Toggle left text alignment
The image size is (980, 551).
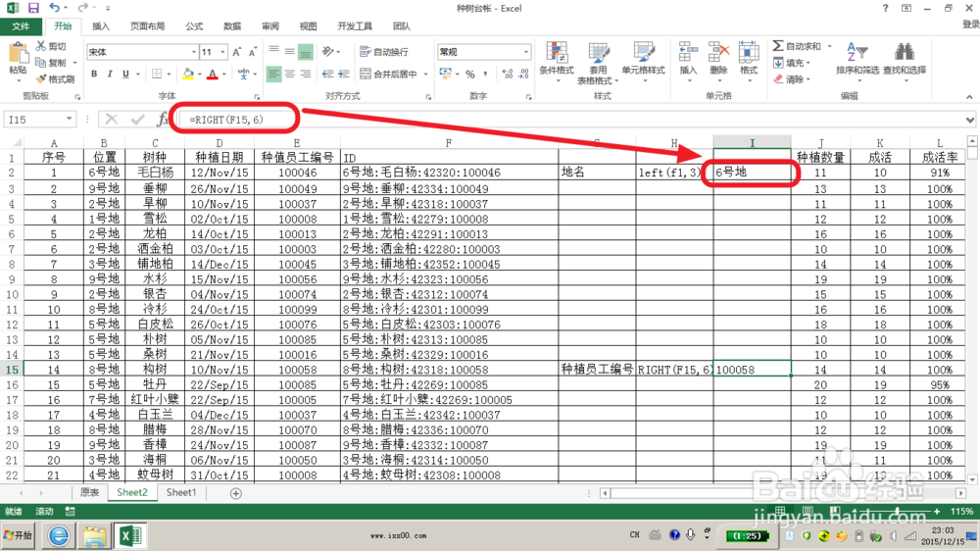[273, 74]
